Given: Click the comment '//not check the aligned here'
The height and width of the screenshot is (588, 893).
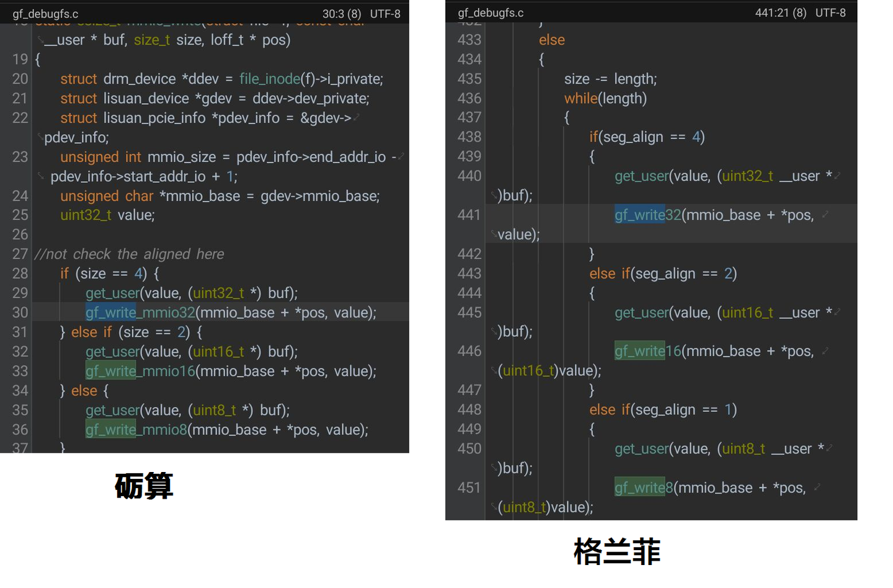Looking at the screenshot, I should [130, 254].
